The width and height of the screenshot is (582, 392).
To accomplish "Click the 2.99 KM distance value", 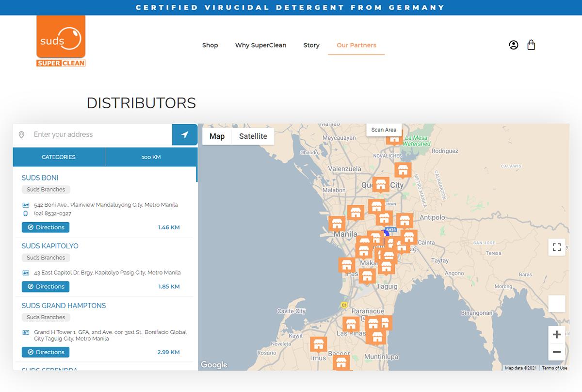I will pyautogui.click(x=169, y=352).
